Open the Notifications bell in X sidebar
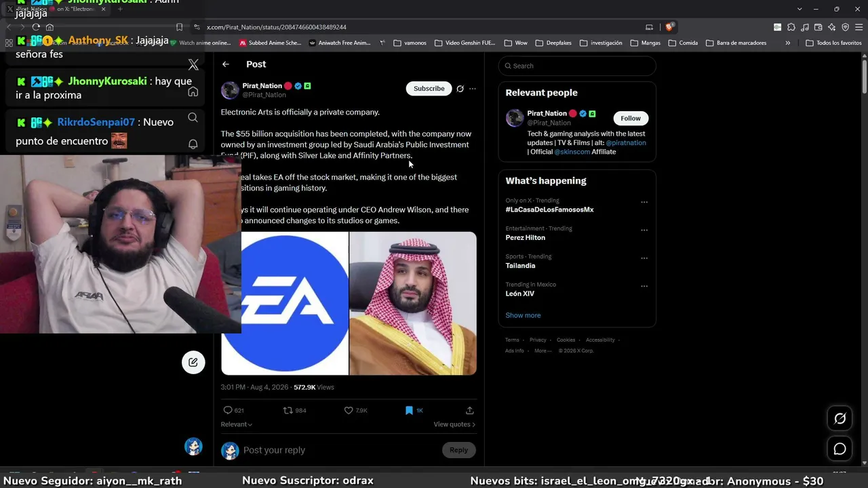The image size is (868, 488). point(193,144)
